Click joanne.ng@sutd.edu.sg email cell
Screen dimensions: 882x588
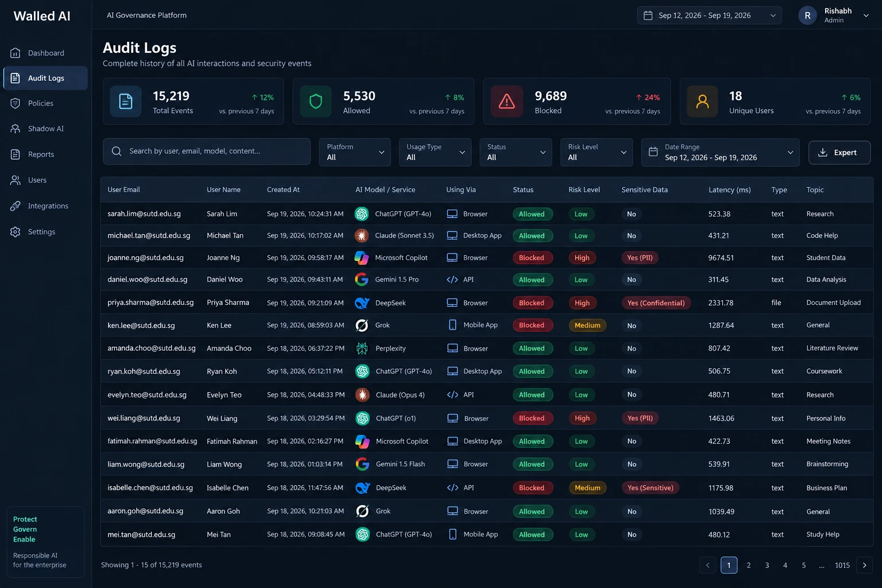pyautogui.click(x=146, y=258)
